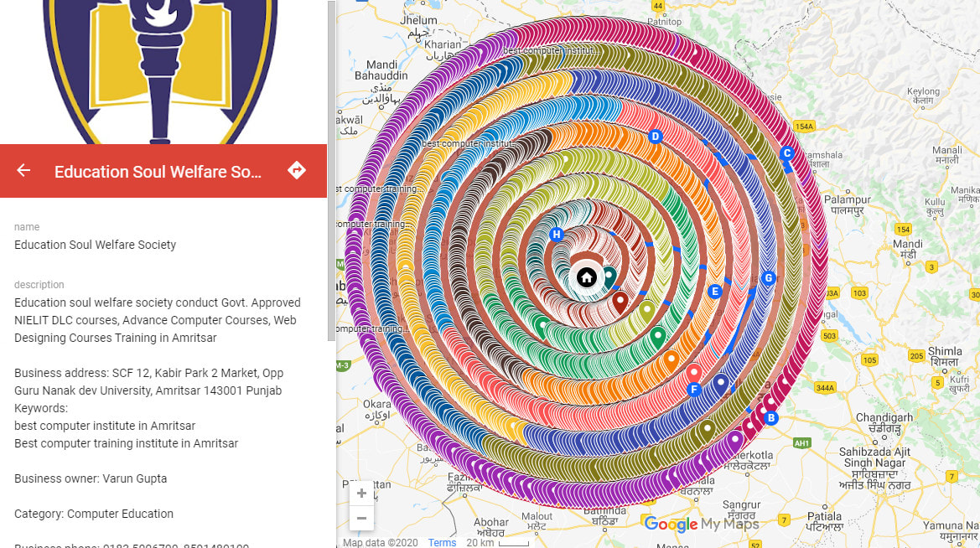Click blue route marker F
Viewport: 980px width, 548px height.
694,390
